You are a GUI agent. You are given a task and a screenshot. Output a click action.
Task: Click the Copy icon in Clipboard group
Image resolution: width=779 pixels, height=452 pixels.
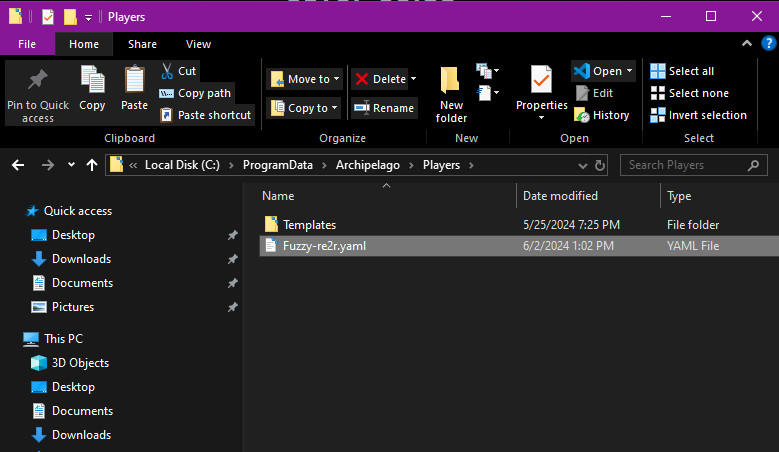click(x=92, y=81)
